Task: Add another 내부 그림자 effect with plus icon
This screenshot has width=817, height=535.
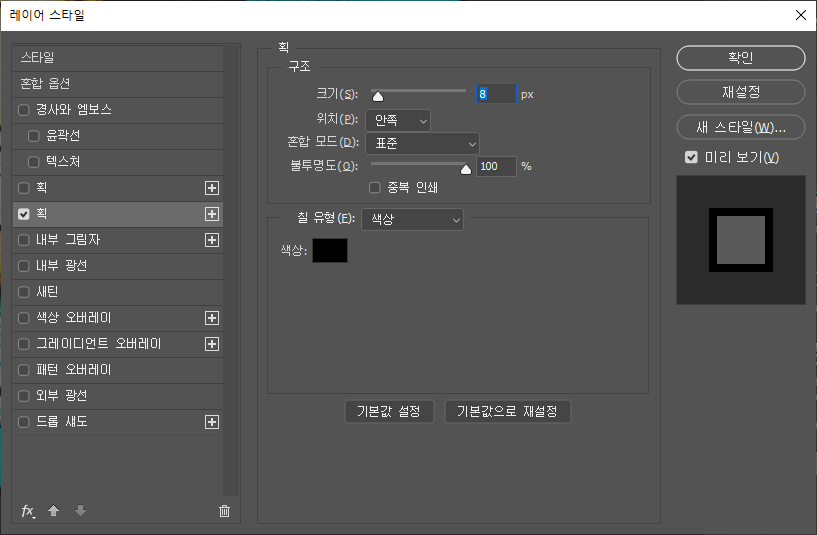Action: (x=212, y=240)
